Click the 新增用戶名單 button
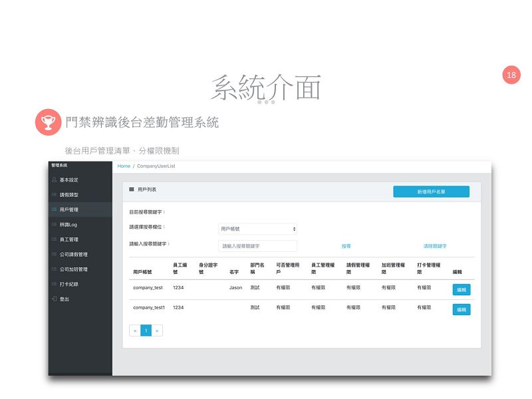This screenshot has width=532, height=399. coord(431,192)
